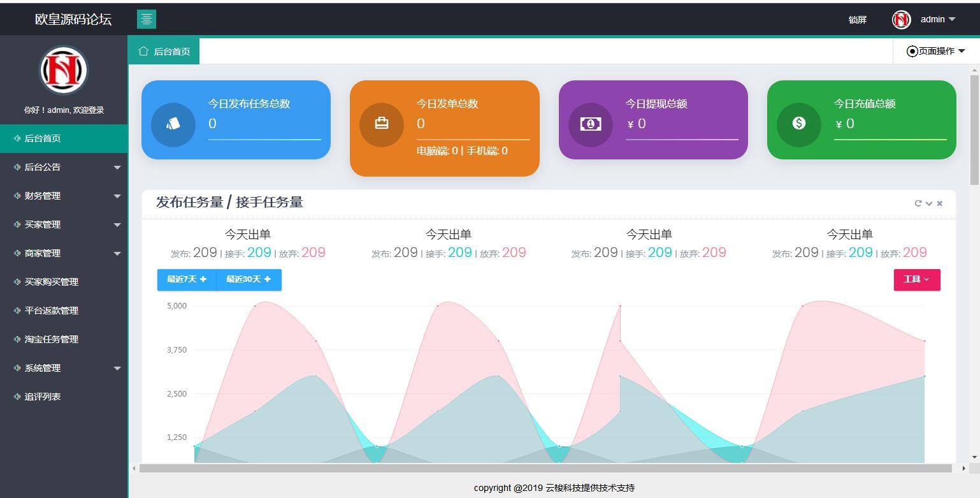Click the admin avatar logo in top bar

(x=900, y=19)
